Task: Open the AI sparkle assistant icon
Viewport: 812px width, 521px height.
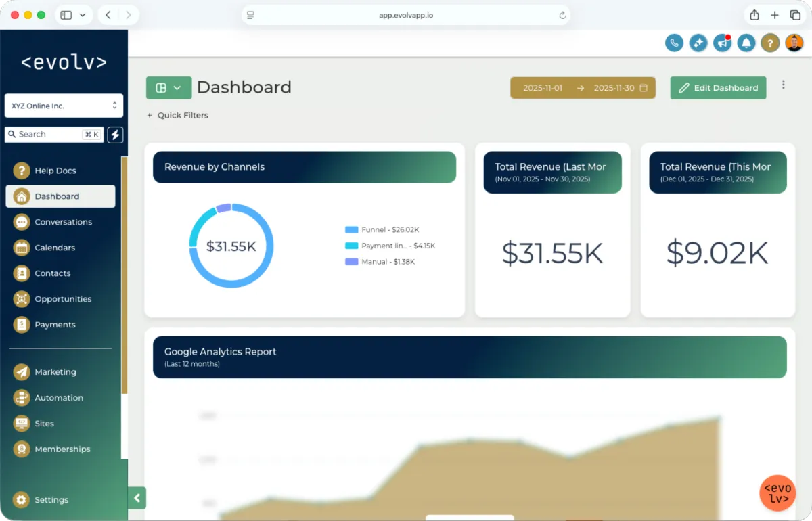Action: coord(698,43)
